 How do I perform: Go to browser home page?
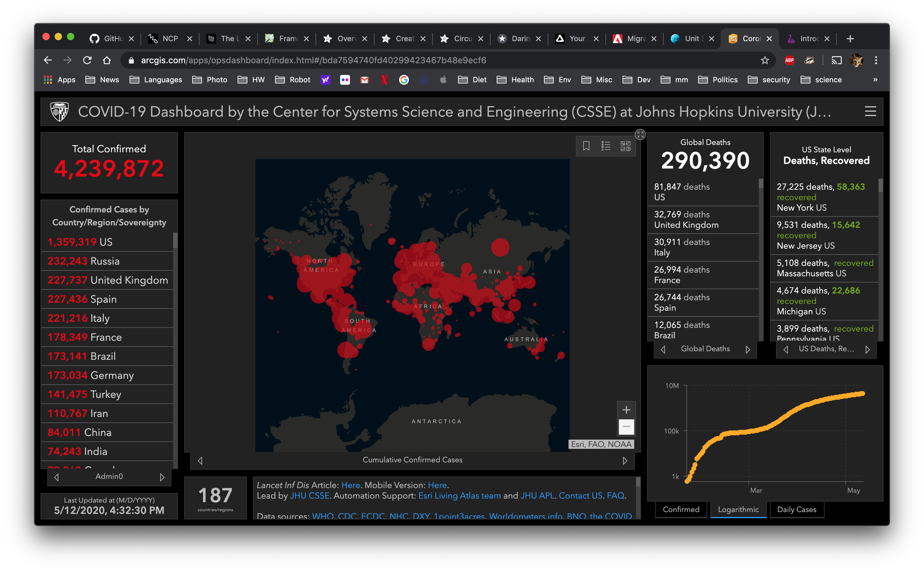(x=107, y=60)
